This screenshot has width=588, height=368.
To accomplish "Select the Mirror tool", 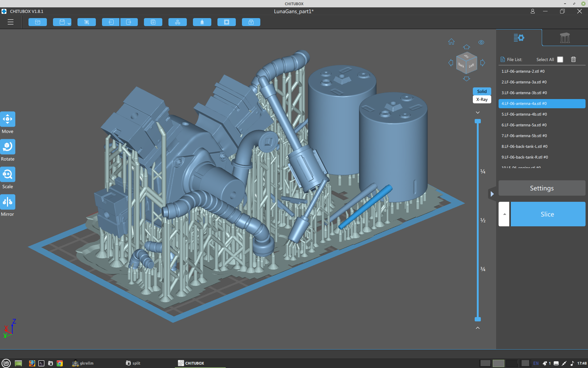I will pos(8,202).
